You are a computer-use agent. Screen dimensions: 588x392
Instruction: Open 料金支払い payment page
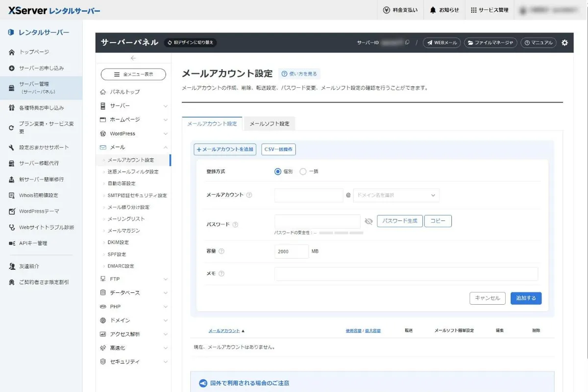coord(400,10)
